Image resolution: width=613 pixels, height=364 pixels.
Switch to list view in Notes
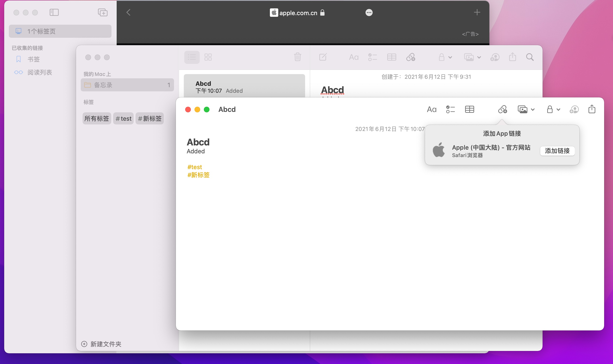coord(192,57)
